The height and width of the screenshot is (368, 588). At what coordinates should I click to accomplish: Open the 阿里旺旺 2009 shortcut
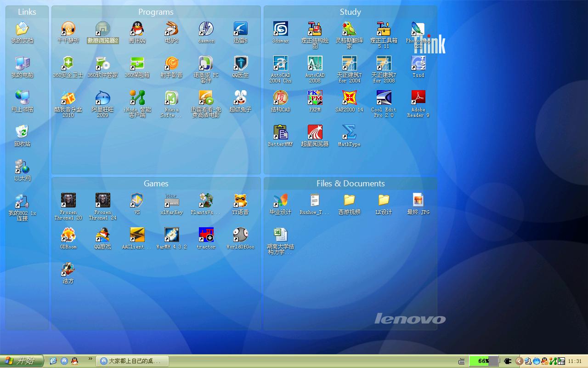102,104
